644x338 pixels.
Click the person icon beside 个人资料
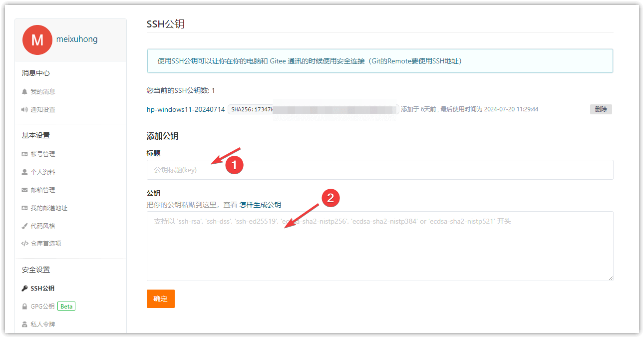[24, 172]
